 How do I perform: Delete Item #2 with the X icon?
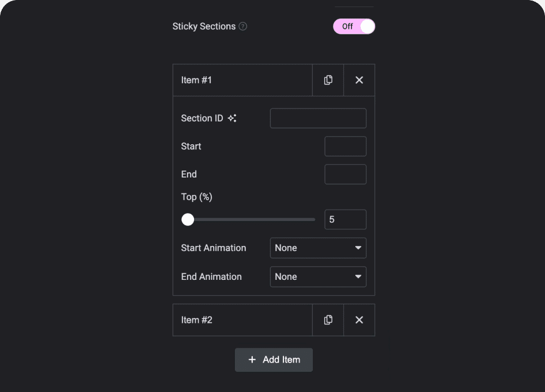(359, 320)
